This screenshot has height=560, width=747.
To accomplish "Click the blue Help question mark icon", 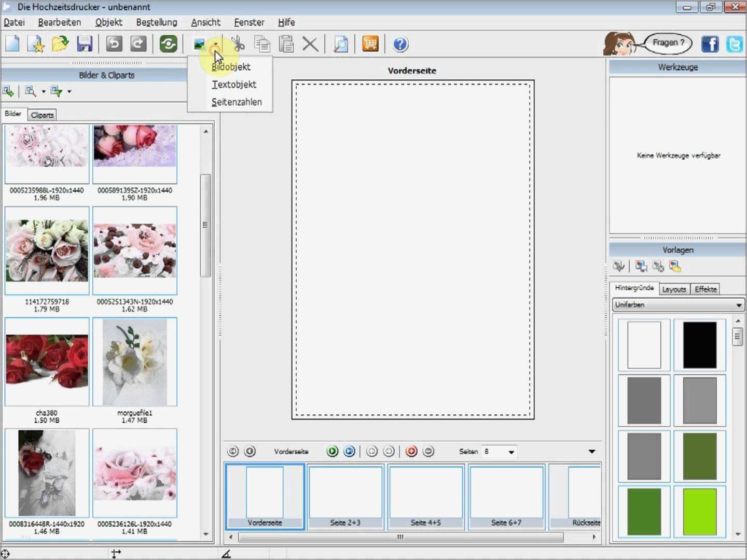I will [400, 44].
